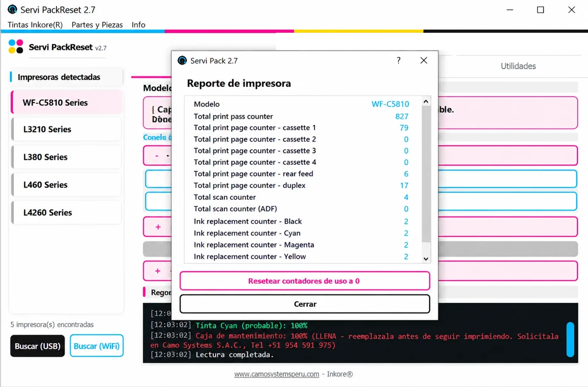Select the cassette 2 page counter row
This screenshot has width=588, height=387.
(303, 139)
